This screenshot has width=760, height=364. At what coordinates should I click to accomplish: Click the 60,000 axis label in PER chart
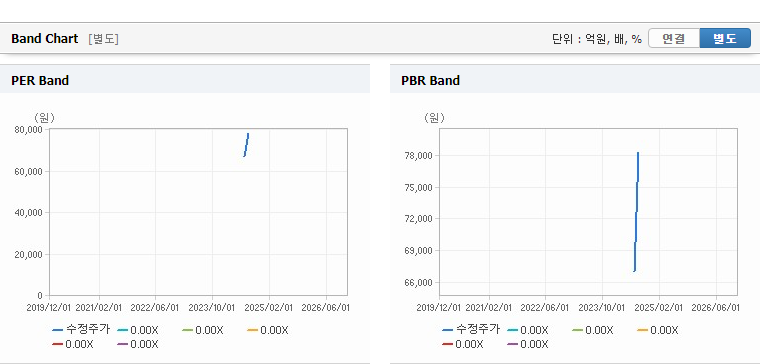pyautogui.click(x=30, y=171)
